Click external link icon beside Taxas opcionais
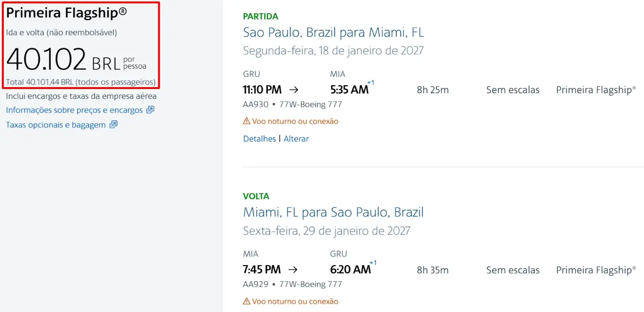 [113, 125]
